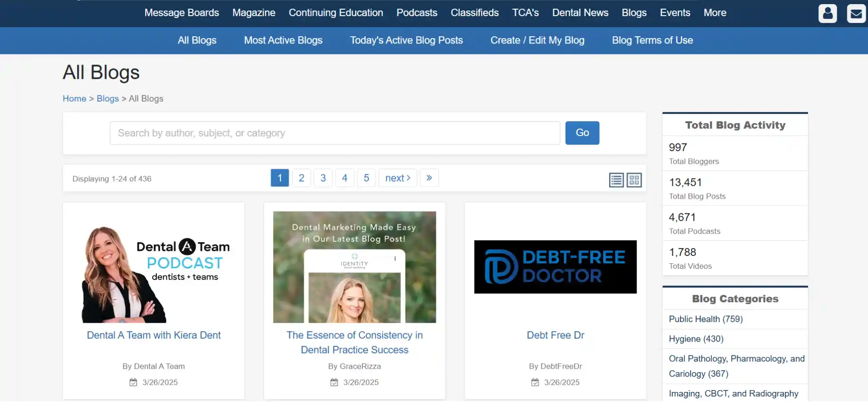Go to Podcasts section
Viewport: 868px width, 402px height.
point(417,13)
